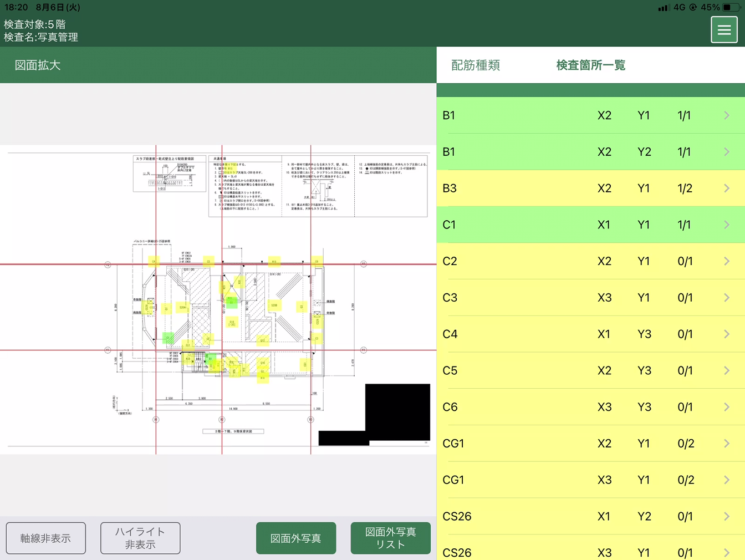Select the yellow S20B marker on the plan

pos(274,305)
